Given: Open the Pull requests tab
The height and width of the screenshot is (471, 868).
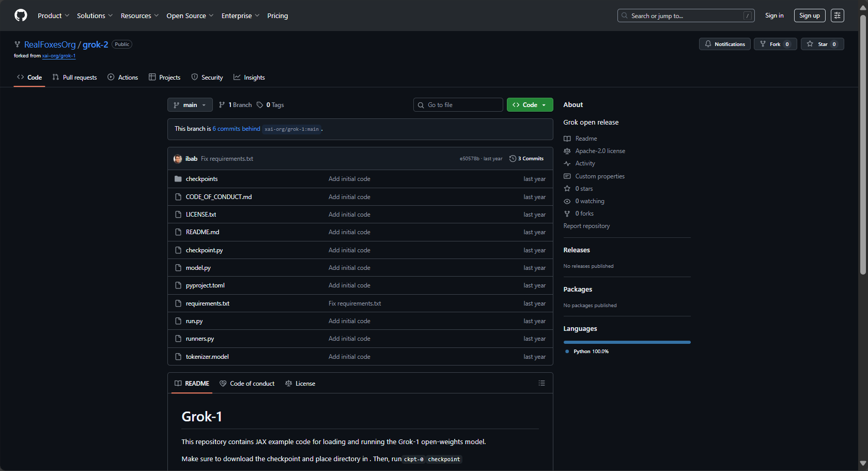Looking at the screenshot, I should click(74, 78).
